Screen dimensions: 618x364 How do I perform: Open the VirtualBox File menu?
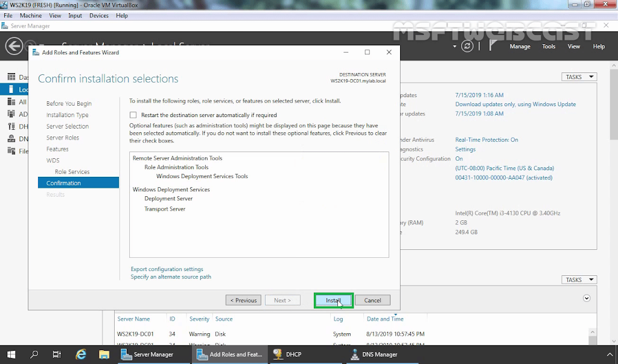[8, 15]
